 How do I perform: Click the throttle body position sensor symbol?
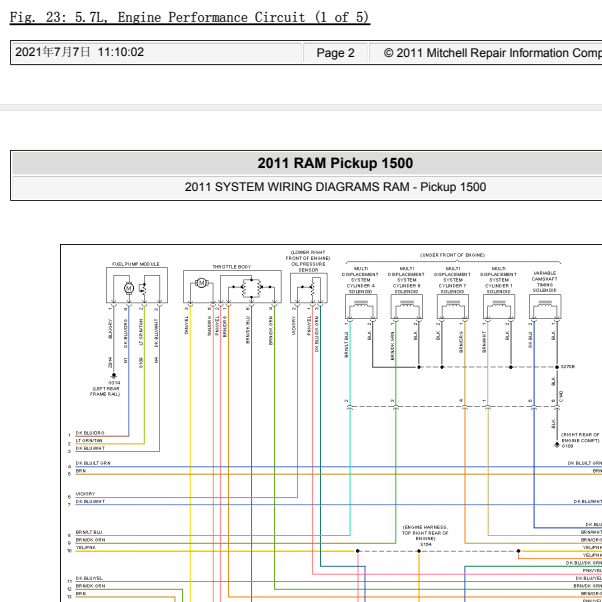(251, 288)
